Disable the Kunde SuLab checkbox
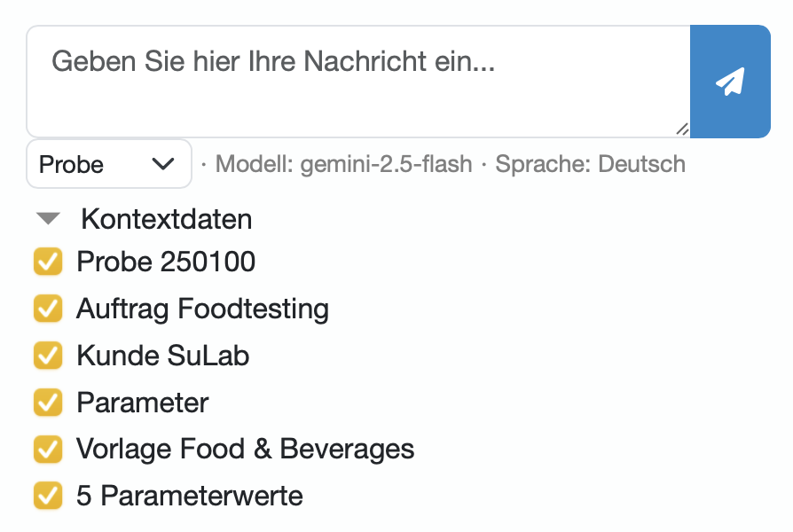The height and width of the screenshot is (532, 793). pyautogui.click(x=48, y=356)
